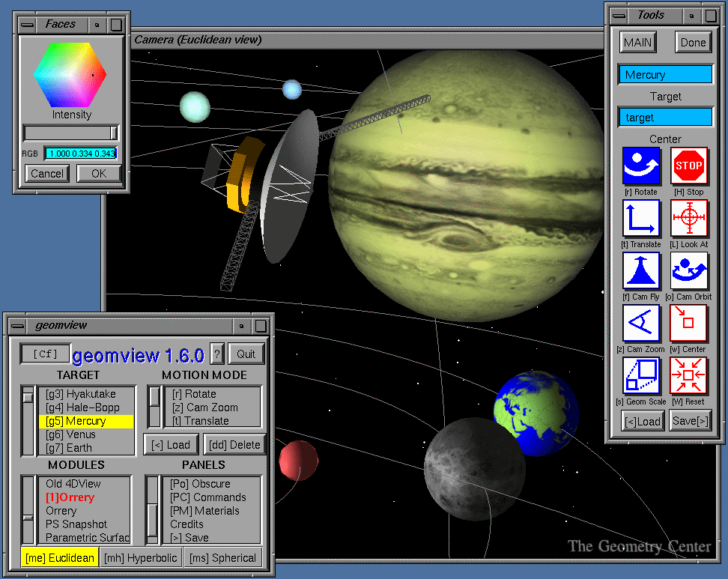This screenshot has height=579, width=728.
Task: Select the Translate tool icon
Action: coord(641,219)
